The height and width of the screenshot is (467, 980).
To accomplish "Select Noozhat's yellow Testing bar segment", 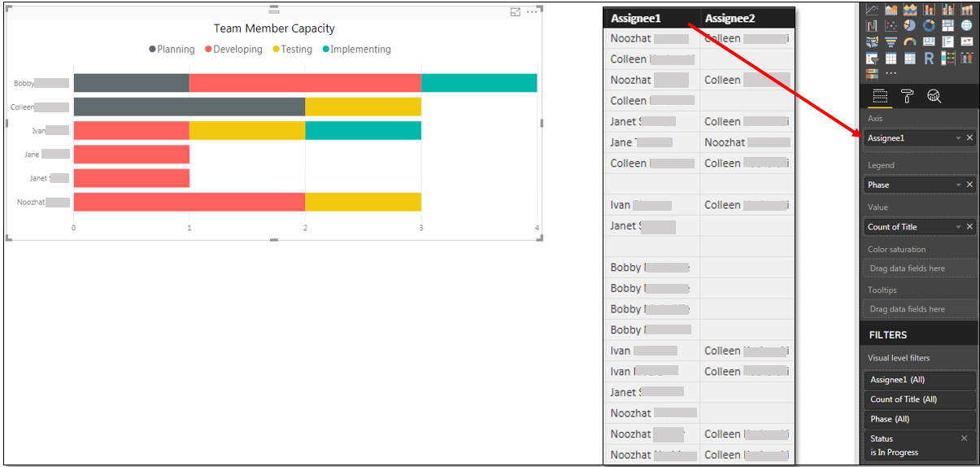I will pyautogui.click(x=363, y=202).
